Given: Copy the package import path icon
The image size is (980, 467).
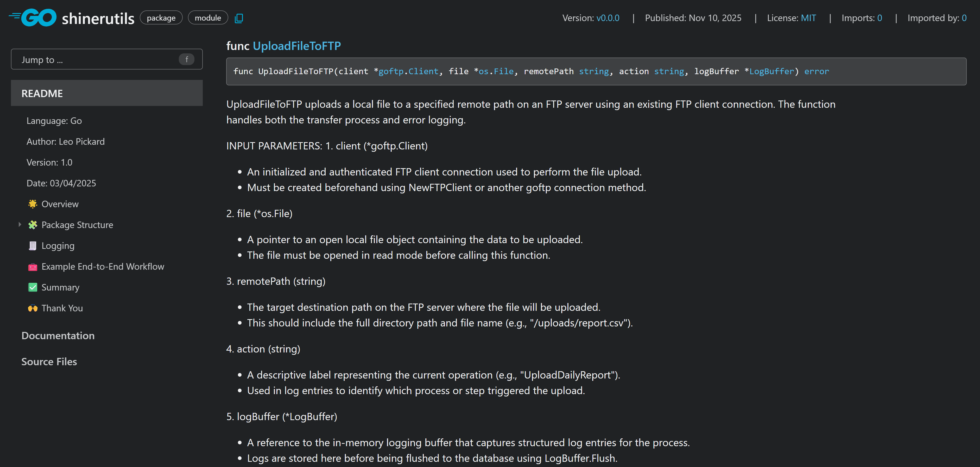Looking at the screenshot, I should [238, 18].
